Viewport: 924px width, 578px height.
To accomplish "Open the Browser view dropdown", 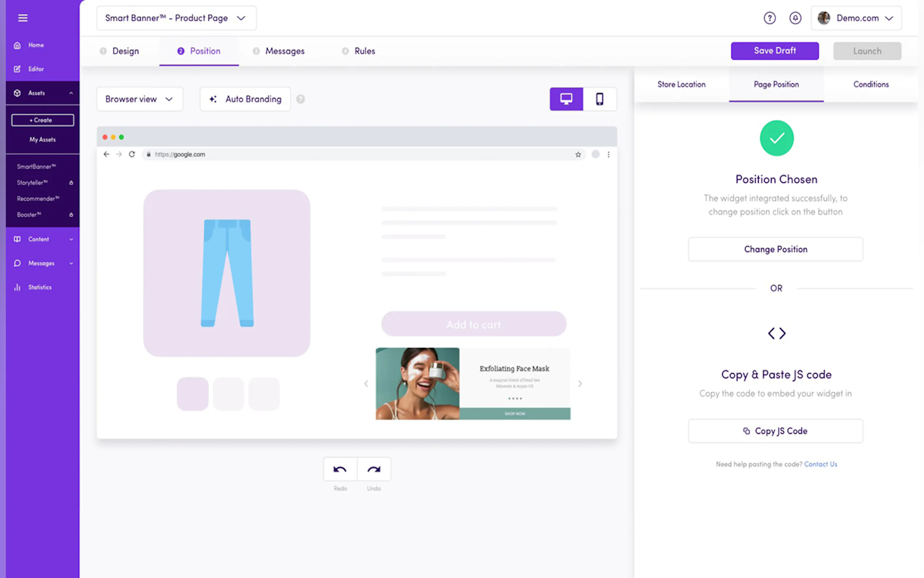I will (139, 99).
